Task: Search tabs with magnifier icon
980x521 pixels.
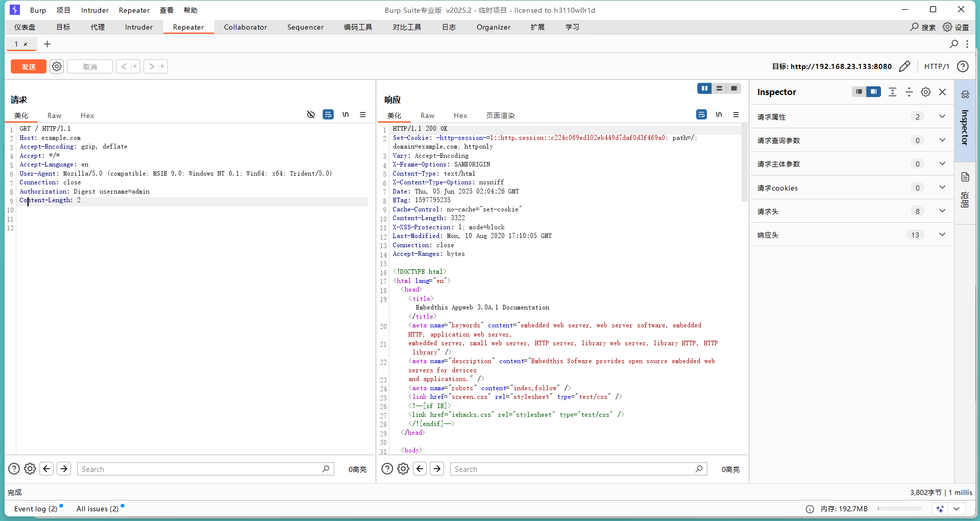Action: click(953, 44)
